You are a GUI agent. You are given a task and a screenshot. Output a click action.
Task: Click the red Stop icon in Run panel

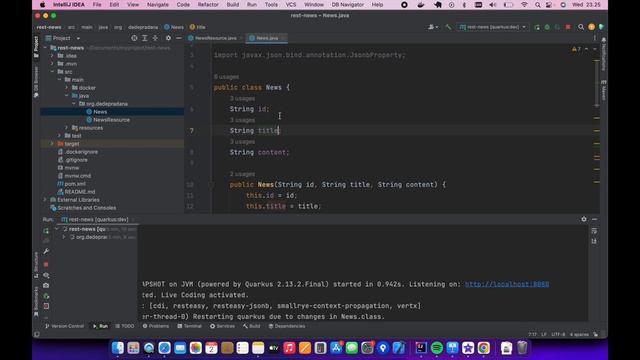pyautogui.click(x=46, y=264)
